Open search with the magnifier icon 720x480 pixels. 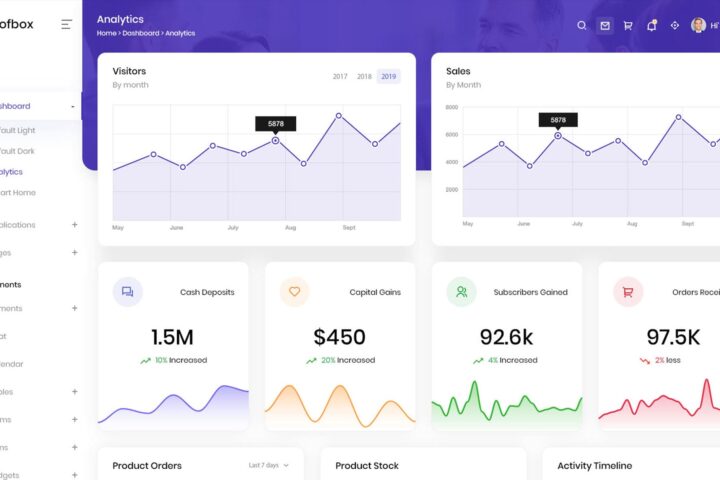tap(583, 26)
